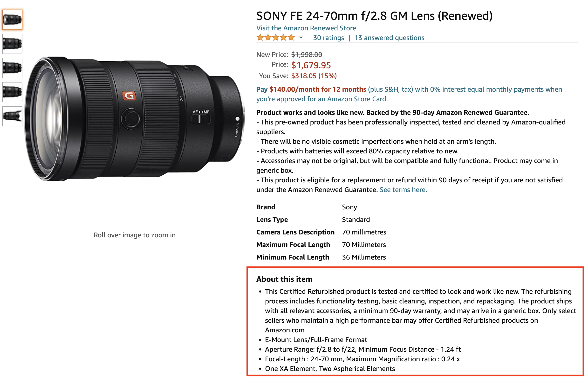Click the Amazon Store Card payment offer
Viewport: 588px width, 384px height.
pyautogui.click(x=409, y=94)
